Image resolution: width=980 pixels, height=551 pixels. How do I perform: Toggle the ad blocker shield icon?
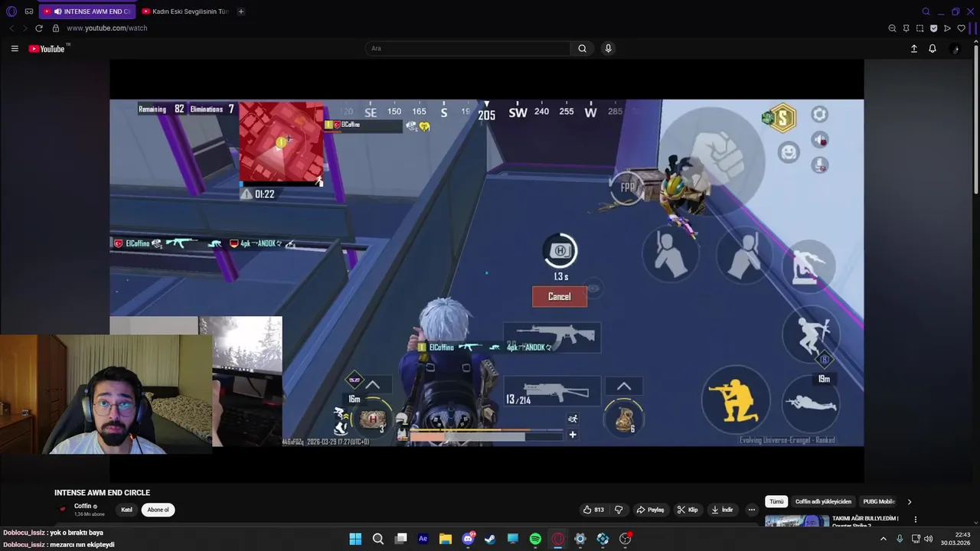click(x=933, y=28)
